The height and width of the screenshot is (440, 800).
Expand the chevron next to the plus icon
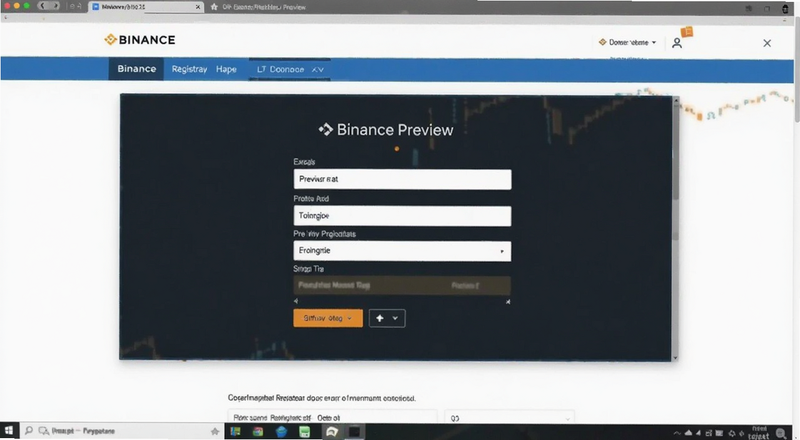(x=395, y=318)
